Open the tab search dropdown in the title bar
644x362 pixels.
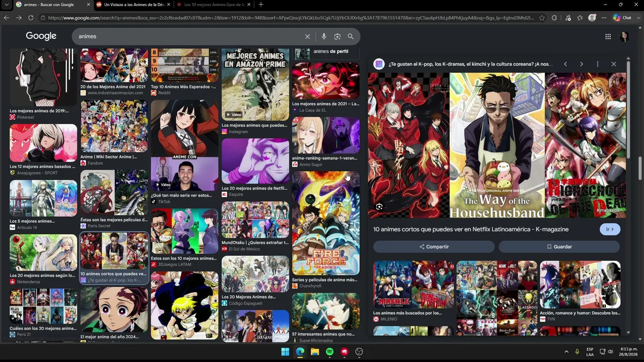click(x=7, y=5)
